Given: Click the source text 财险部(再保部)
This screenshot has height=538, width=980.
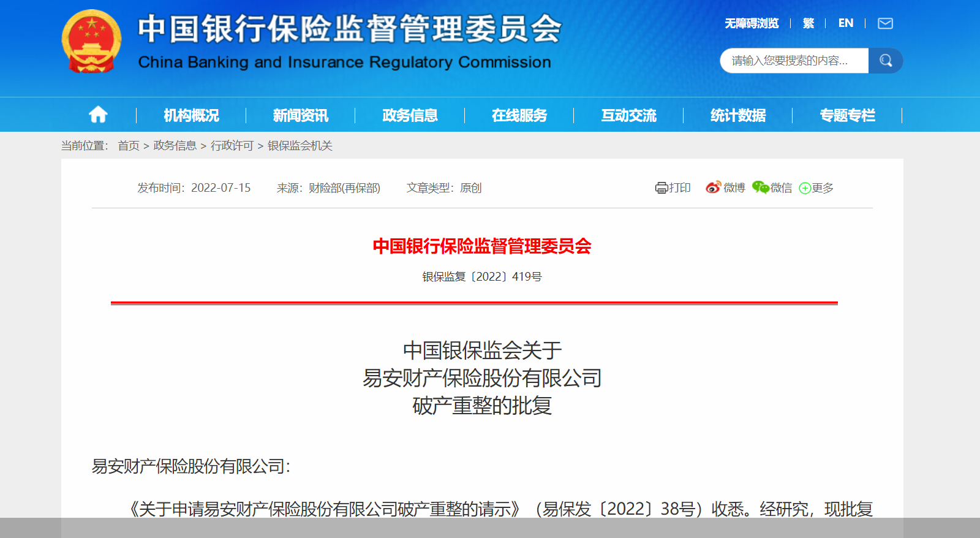Looking at the screenshot, I should click(x=344, y=188).
